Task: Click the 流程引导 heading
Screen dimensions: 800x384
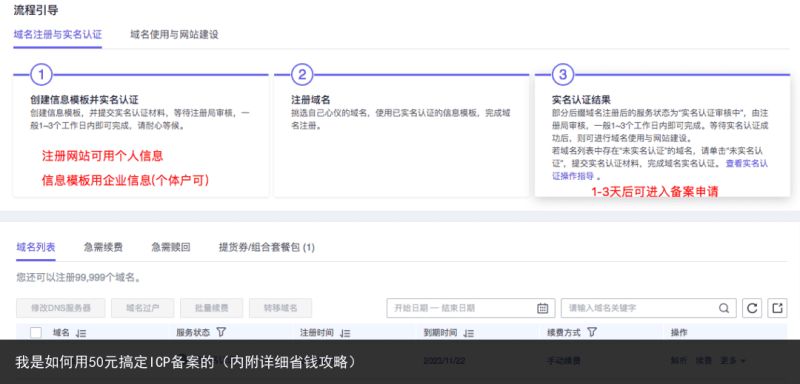Action: [x=36, y=9]
